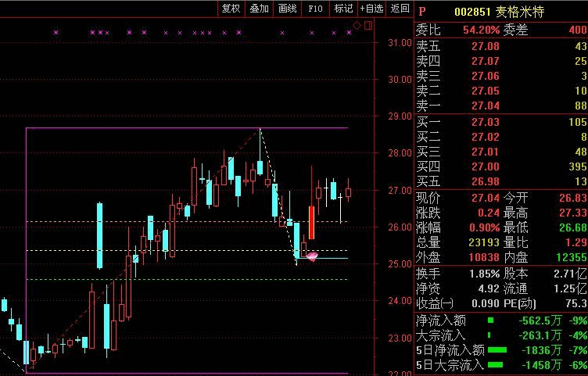588x376 pixels.
Task: Click the 买一 volume 105
Action: [x=578, y=122]
